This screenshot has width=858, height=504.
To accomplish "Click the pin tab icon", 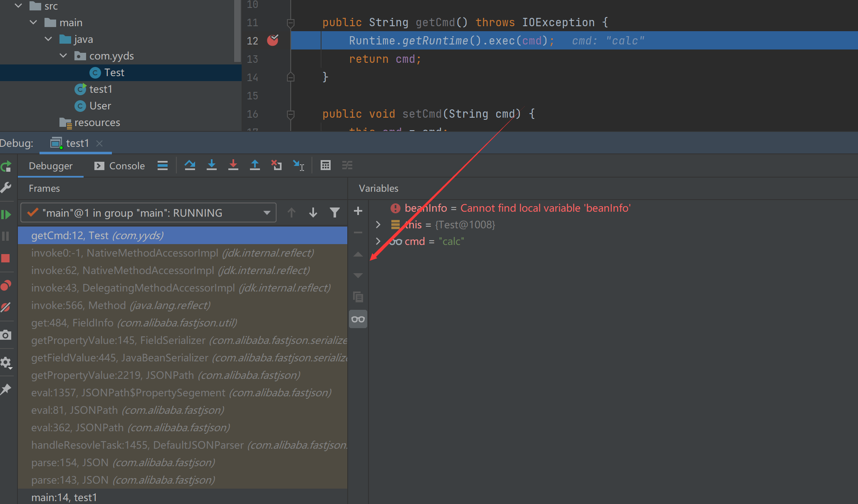I will point(6,390).
